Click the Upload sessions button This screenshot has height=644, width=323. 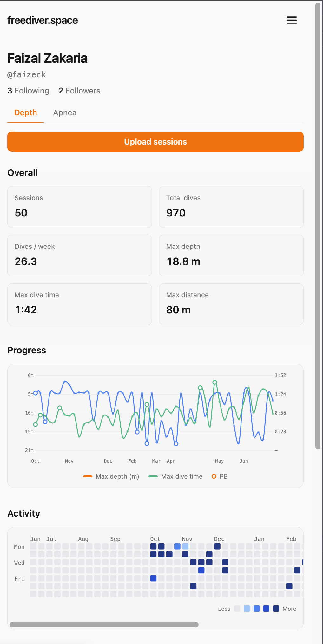click(155, 142)
